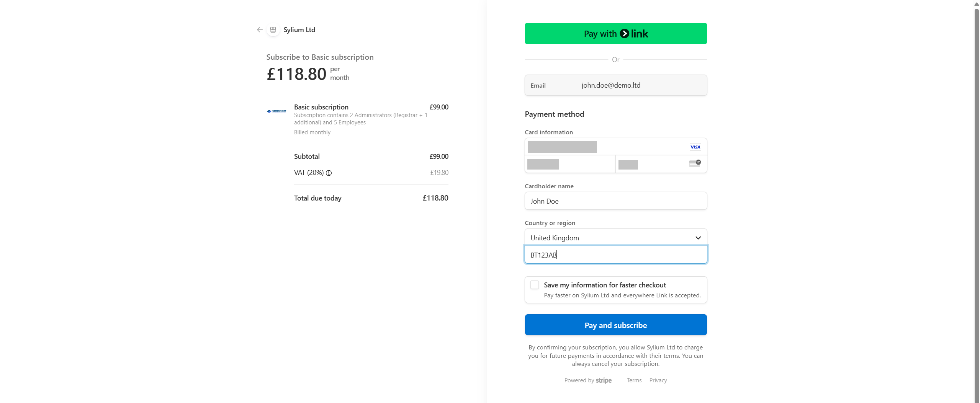Click the VAT info circle icon
This screenshot has height=403, width=980.
coord(329,173)
